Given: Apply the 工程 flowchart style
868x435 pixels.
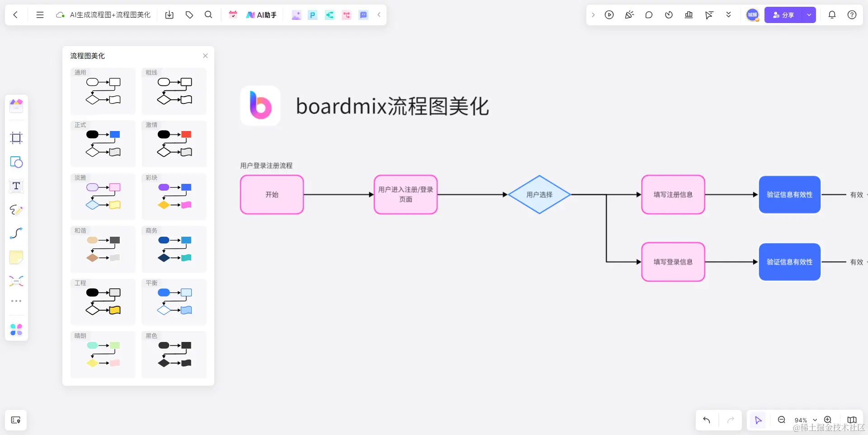Looking at the screenshot, I should (x=103, y=302).
